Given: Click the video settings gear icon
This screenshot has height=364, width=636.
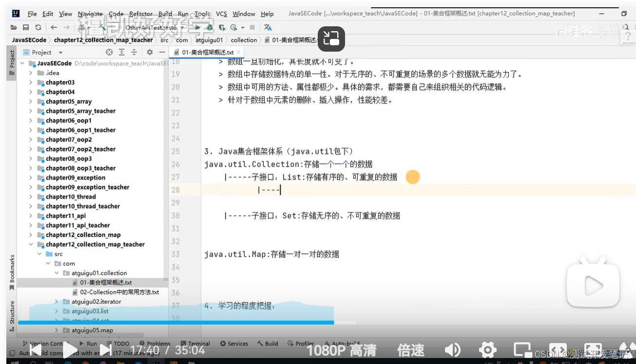Looking at the screenshot, I should pos(487,350).
